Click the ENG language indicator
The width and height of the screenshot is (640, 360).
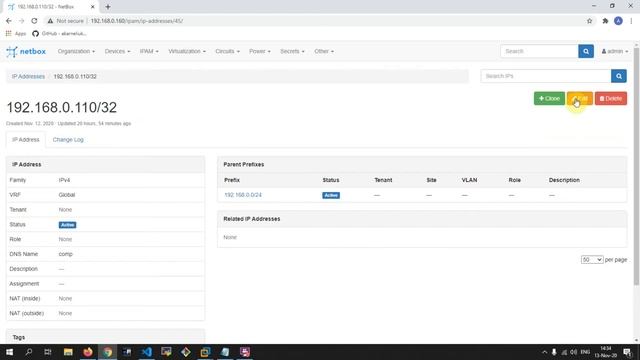click(585, 352)
